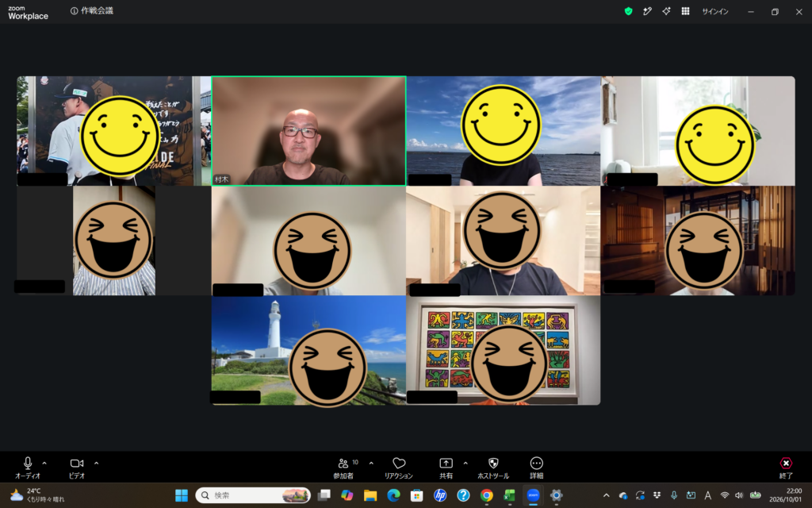This screenshot has width=812, height=508.
Task: Open ホストツール host tools
Action: pos(493,468)
